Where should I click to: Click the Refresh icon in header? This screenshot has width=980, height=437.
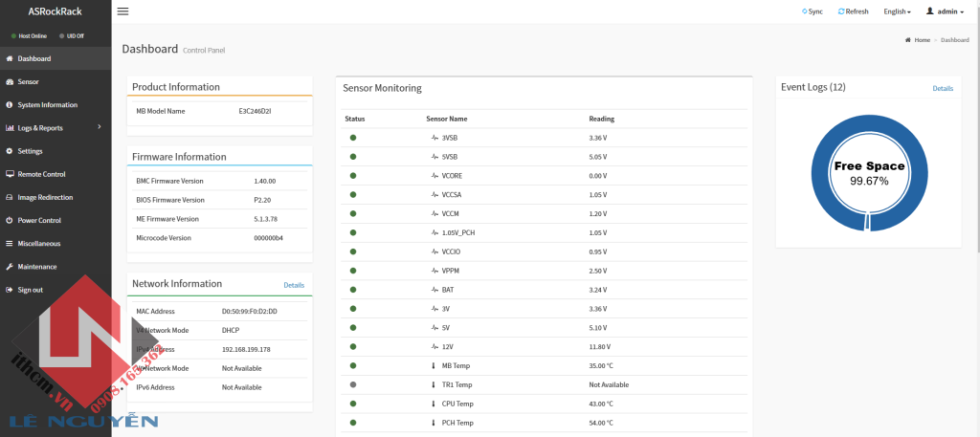click(841, 11)
